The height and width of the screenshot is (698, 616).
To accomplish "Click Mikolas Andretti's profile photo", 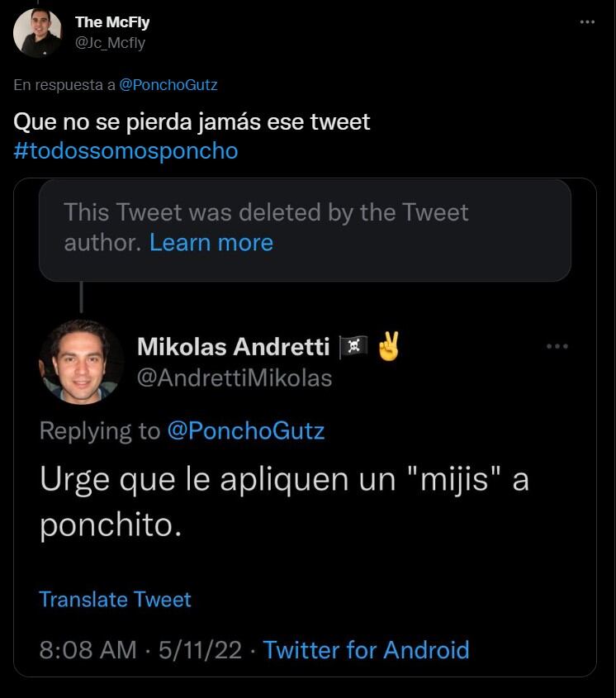I will pyautogui.click(x=81, y=361).
